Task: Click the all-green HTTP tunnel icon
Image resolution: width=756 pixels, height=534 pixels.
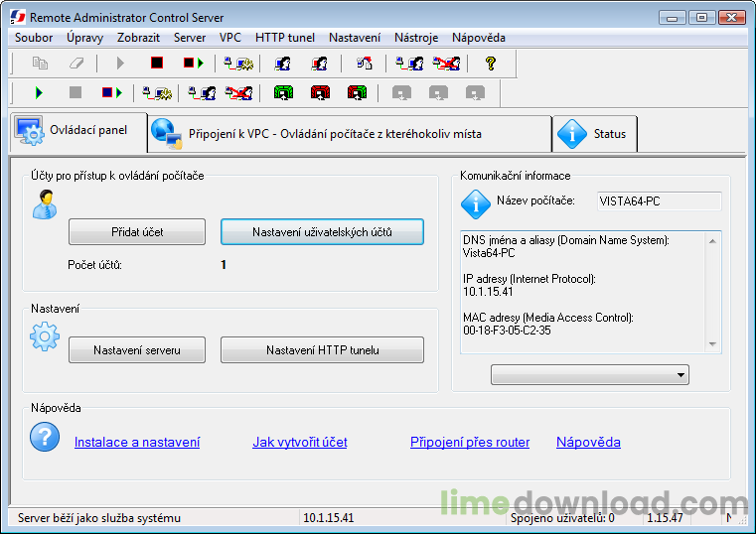Action: click(x=283, y=92)
